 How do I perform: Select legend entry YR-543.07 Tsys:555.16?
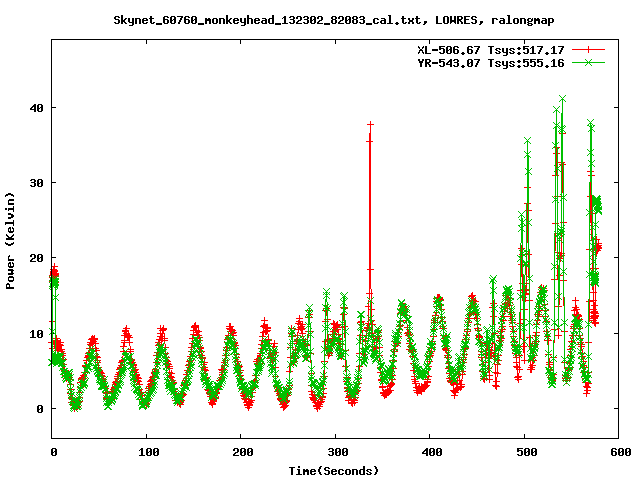tap(491, 63)
